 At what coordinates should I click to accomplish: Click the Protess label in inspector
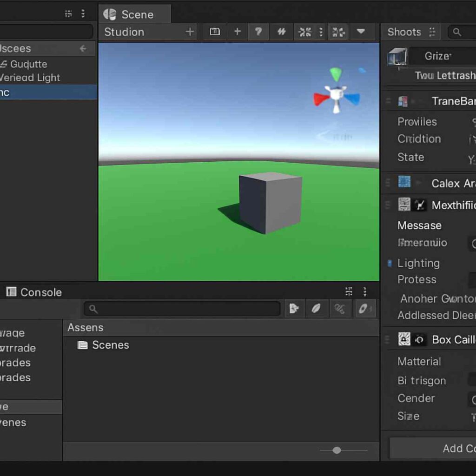point(417,279)
